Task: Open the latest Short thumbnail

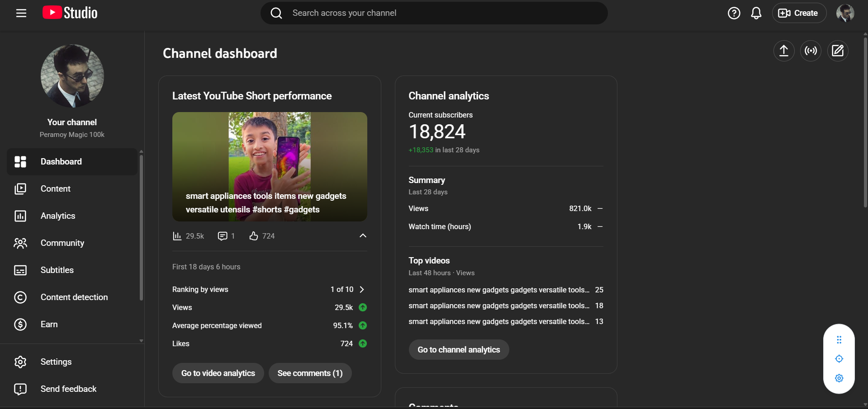Action: coord(270,166)
